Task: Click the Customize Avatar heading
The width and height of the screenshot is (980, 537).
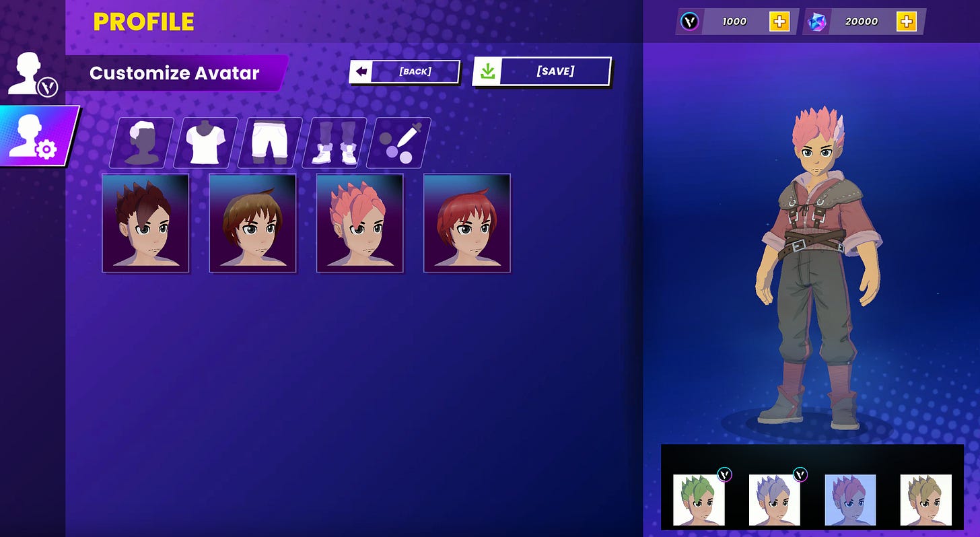Action: (x=174, y=73)
